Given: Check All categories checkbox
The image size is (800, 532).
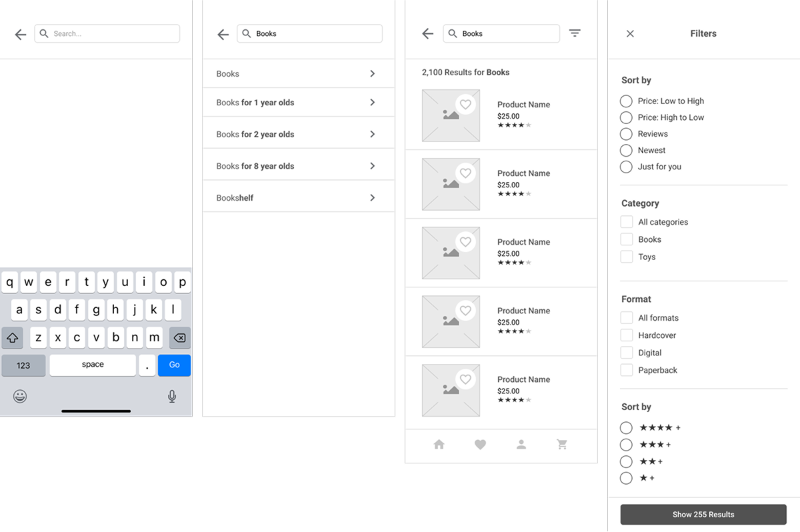Looking at the screenshot, I should [627, 222].
